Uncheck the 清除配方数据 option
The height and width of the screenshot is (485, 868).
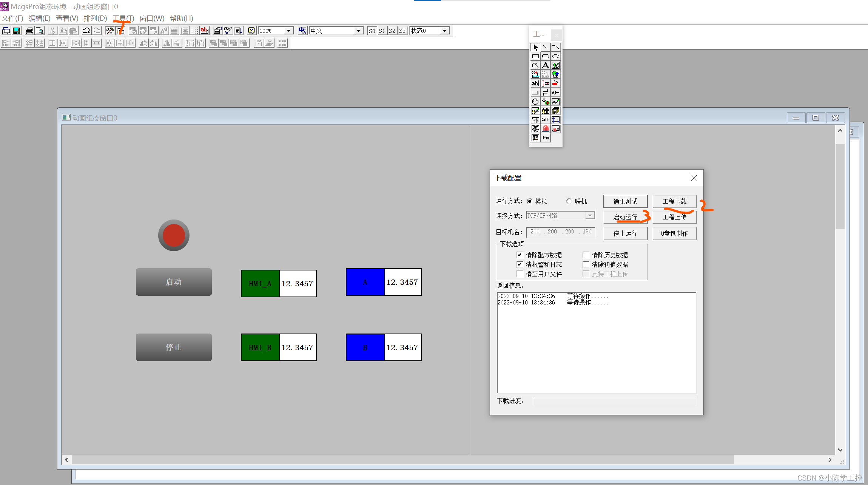(x=520, y=255)
